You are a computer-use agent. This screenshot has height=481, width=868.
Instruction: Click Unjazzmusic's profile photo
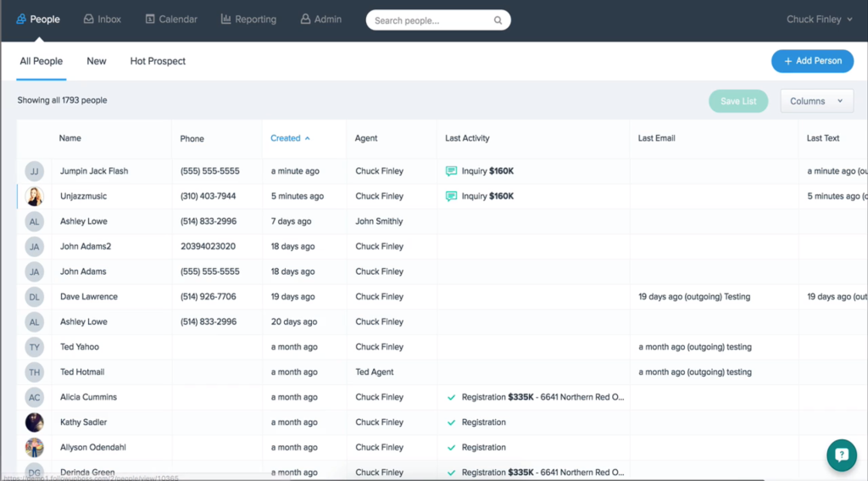[x=34, y=196]
